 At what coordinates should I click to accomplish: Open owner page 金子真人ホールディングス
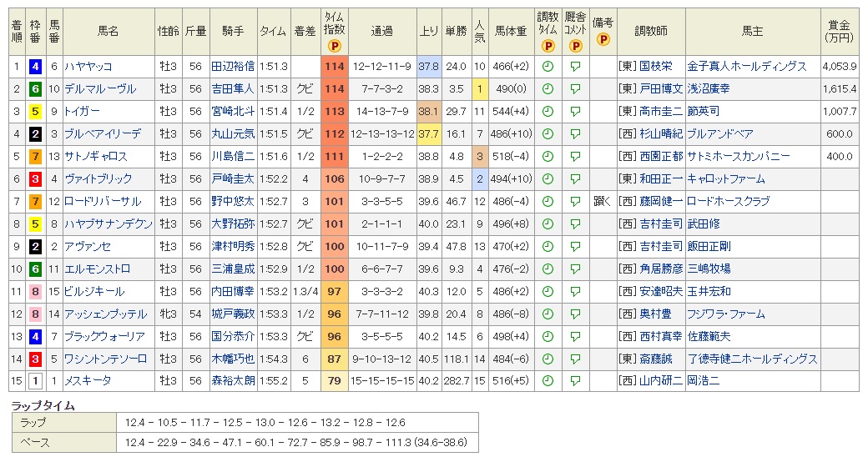point(747,67)
